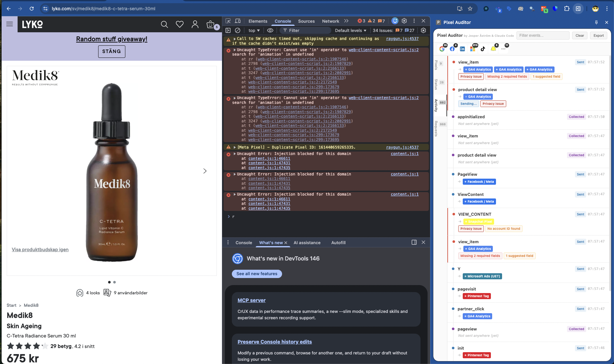
Task: Open the top frame context dropdown
Action: tap(253, 30)
